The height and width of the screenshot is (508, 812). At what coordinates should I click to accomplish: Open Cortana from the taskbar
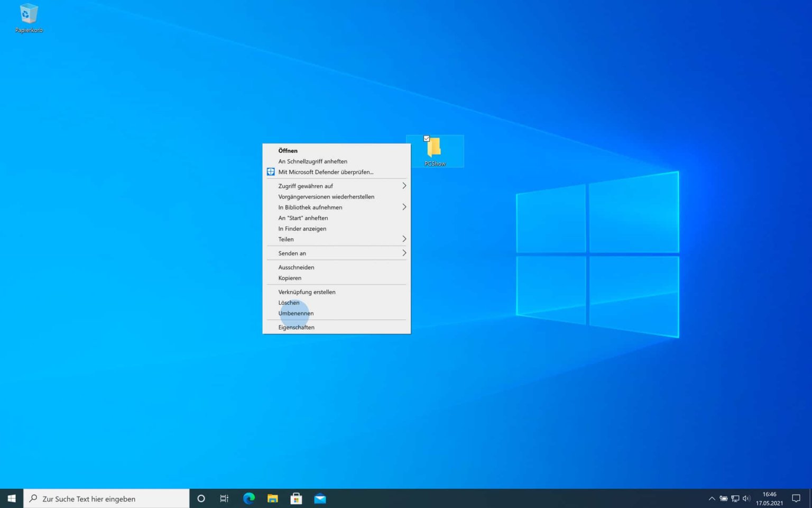point(200,498)
